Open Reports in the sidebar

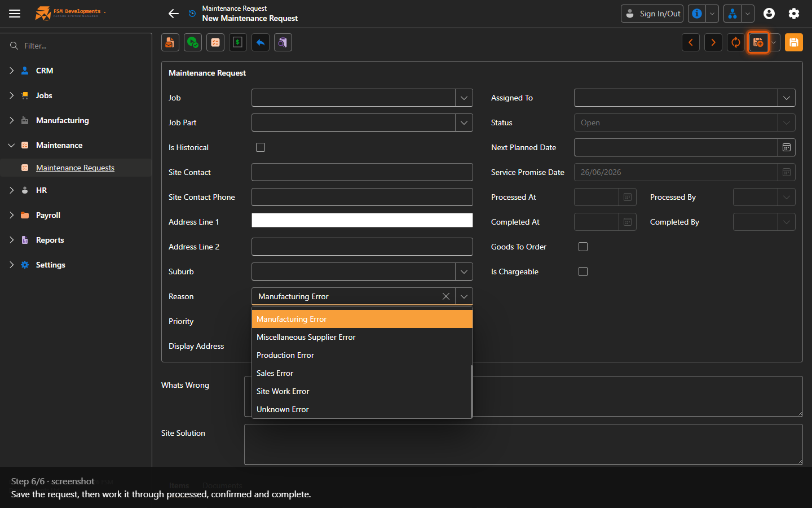pyautogui.click(x=50, y=240)
